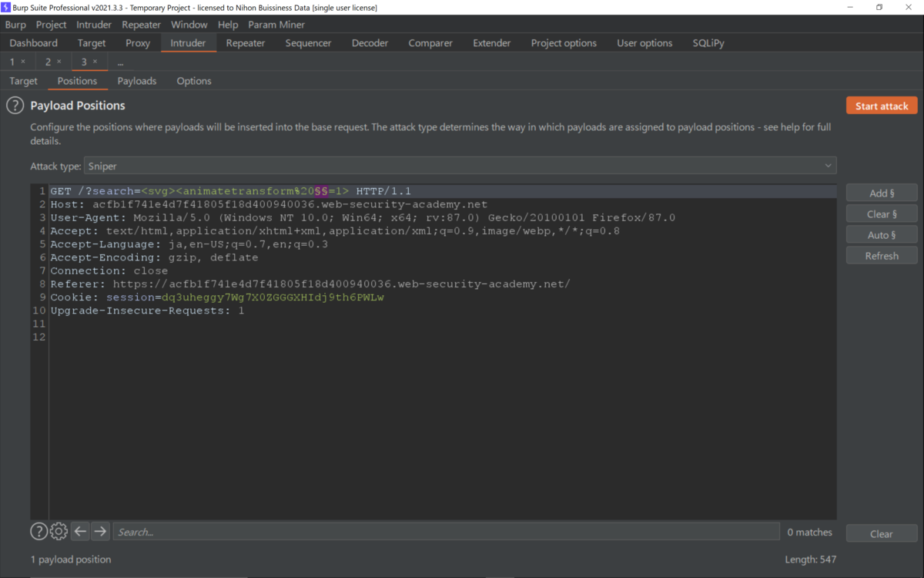This screenshot has height=578, width=924.
Task: Select Intruder attack tab 2
Action: pos(48,62)
